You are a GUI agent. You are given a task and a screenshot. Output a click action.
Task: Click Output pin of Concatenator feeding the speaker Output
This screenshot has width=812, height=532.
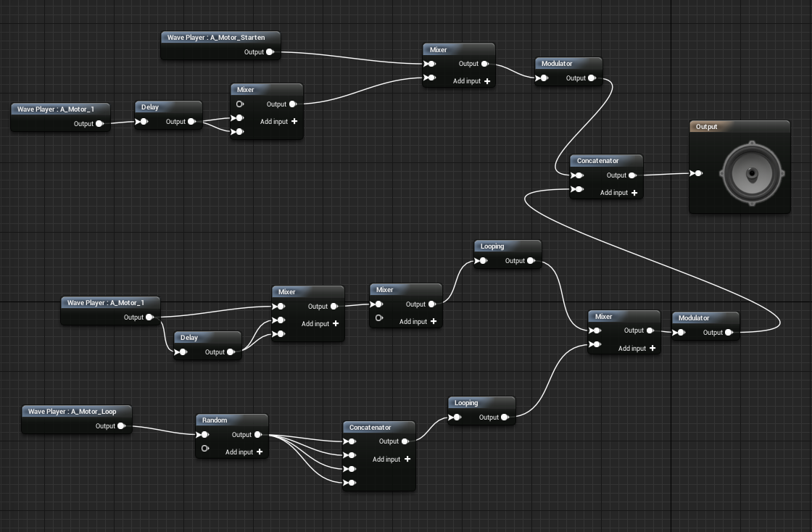point(632,175)
